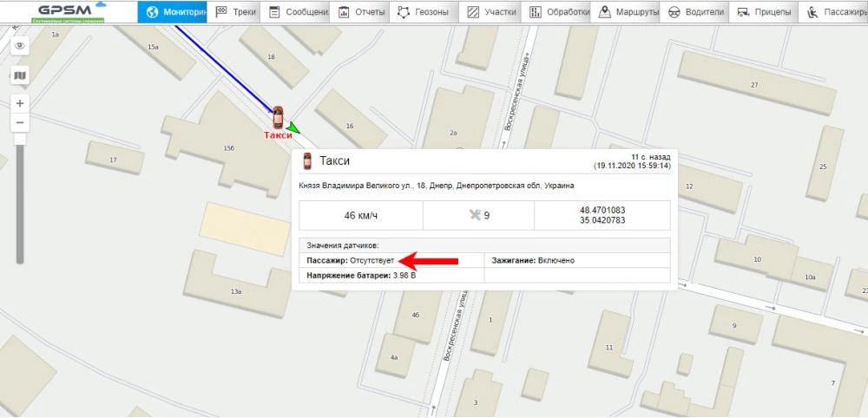
Task: Switch to the Участки tab
Action: pos(491,11)
